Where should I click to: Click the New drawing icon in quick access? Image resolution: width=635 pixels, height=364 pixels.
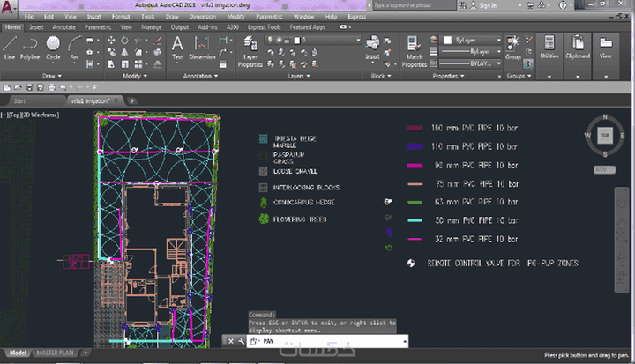pyautogui.click(x=7, y=87)
